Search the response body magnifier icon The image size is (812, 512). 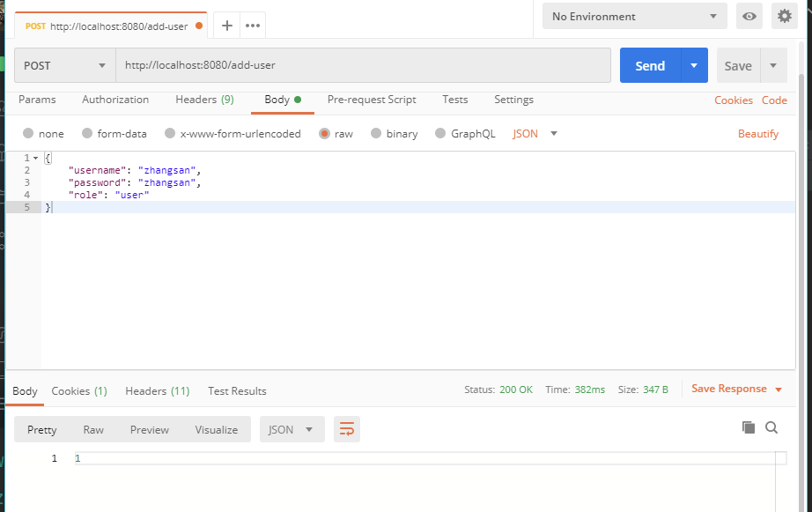click(x=771, y=427)
